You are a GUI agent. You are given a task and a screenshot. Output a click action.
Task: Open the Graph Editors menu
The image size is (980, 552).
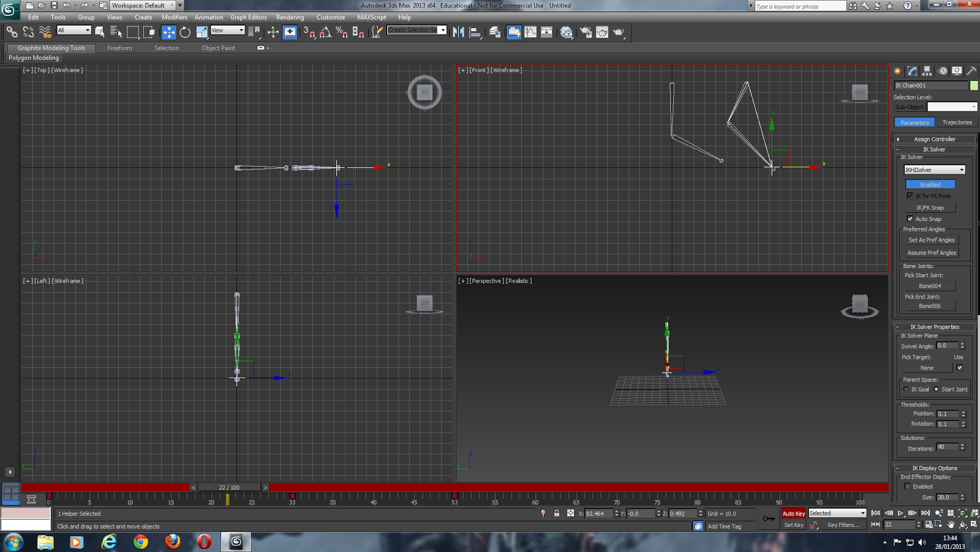pyautogui.click(x=249, y=17)
